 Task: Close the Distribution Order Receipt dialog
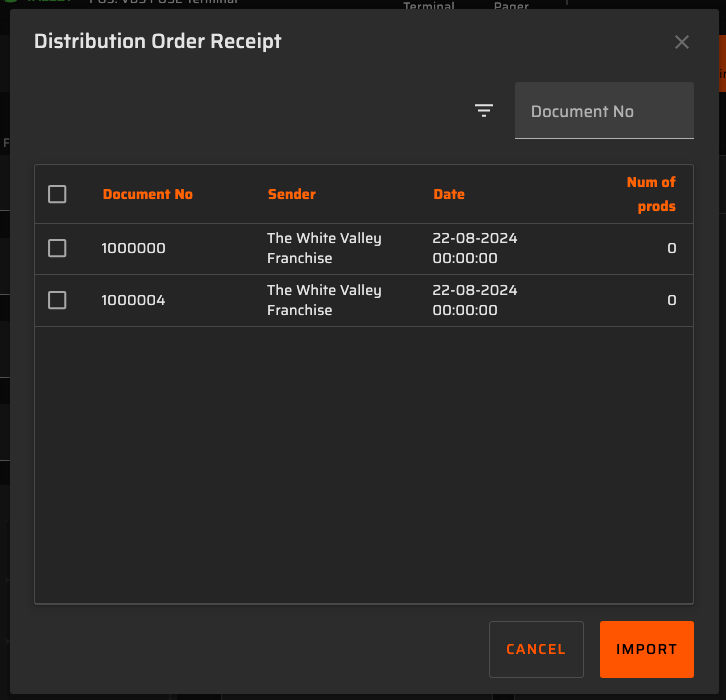(x=682, y=42)
